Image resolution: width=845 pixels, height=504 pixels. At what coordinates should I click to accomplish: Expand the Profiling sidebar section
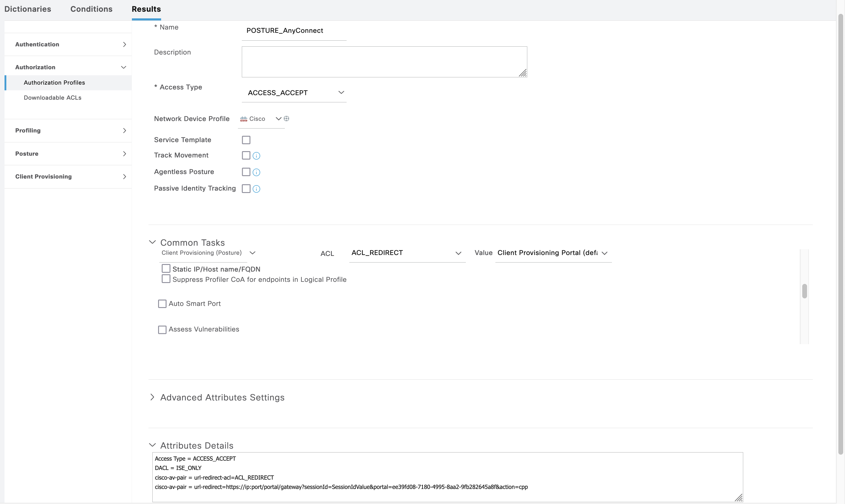(68, 130)
